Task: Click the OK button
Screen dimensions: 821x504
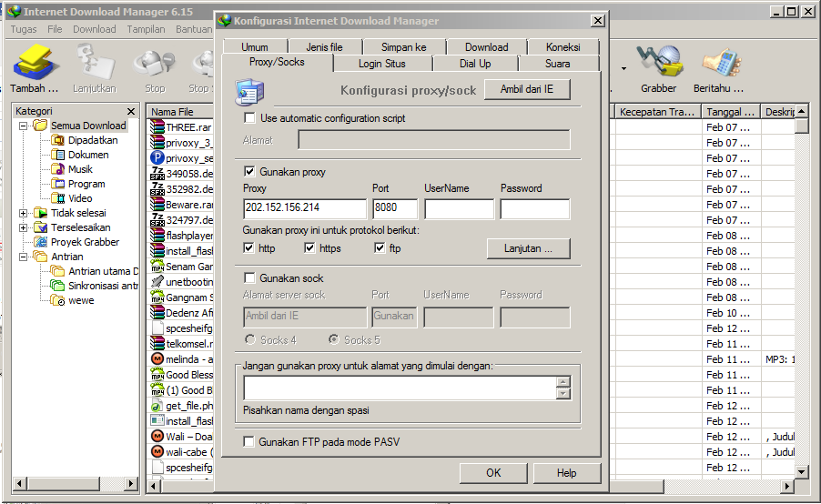Action: click(x=493, y=473)
